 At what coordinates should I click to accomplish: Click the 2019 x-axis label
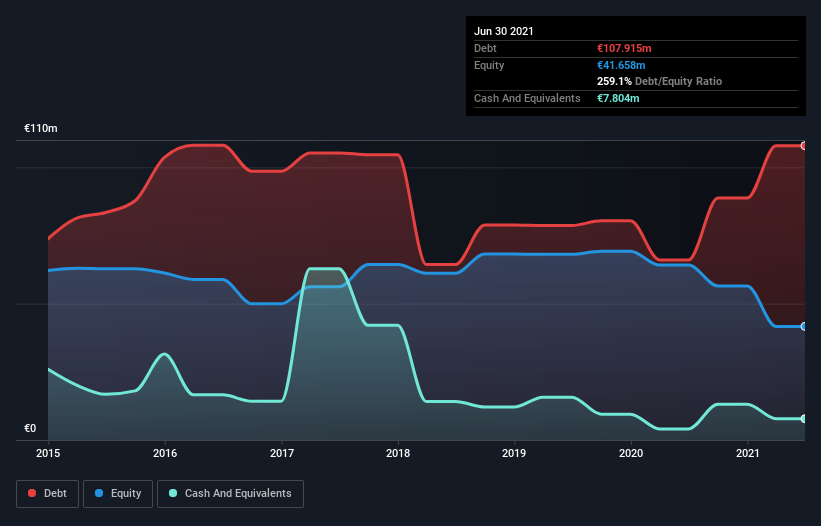(x=514, y=453)
